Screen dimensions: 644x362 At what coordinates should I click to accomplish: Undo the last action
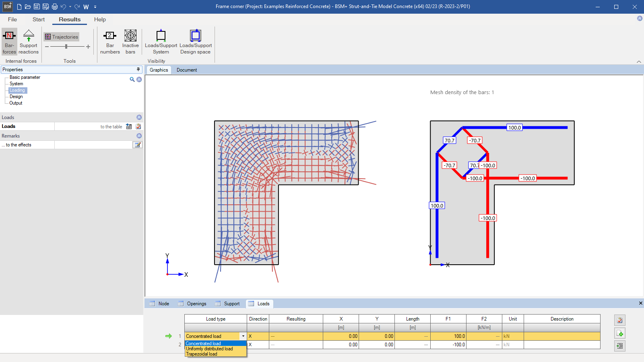click(63, 7)
